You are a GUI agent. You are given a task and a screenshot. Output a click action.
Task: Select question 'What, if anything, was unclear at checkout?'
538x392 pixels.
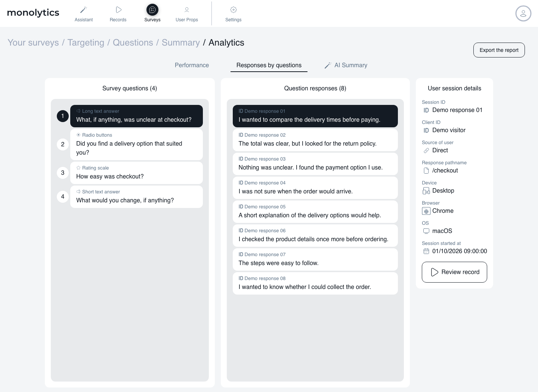tap(136, 116)
